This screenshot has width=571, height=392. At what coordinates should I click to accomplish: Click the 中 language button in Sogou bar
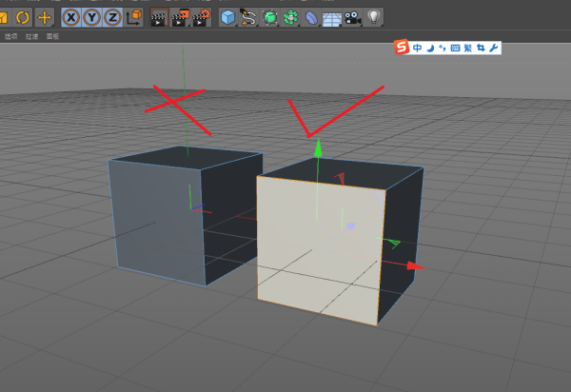pos(418,48)
